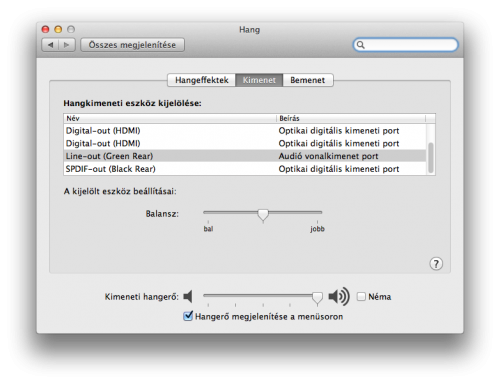Viewport: 500px width, 384px height.
Task: Click the Beírás column header
Action: click(351, 118)
